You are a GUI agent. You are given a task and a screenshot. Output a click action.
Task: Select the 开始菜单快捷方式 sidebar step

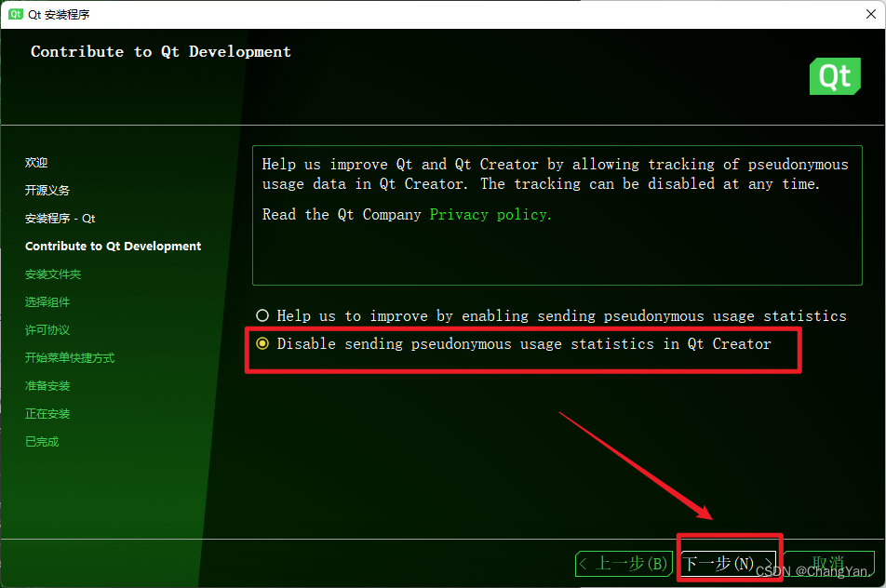pyautogui.click(x=70, y=358)
